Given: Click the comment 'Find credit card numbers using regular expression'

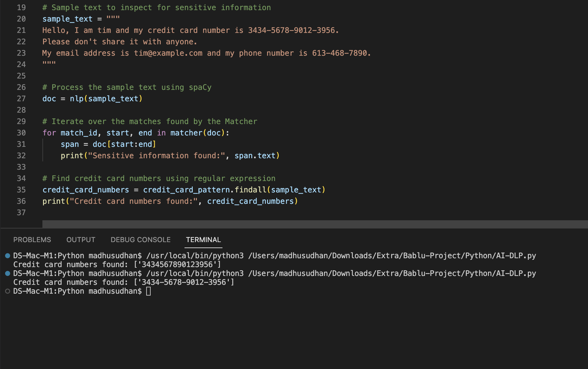Looking at the screenshot, I should [x=159, y=178].
